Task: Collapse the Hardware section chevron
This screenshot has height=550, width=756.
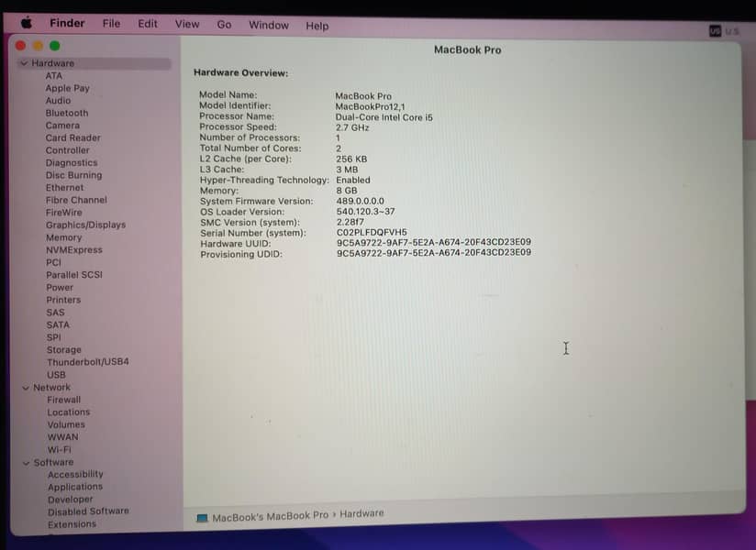Action: (24, 63)
